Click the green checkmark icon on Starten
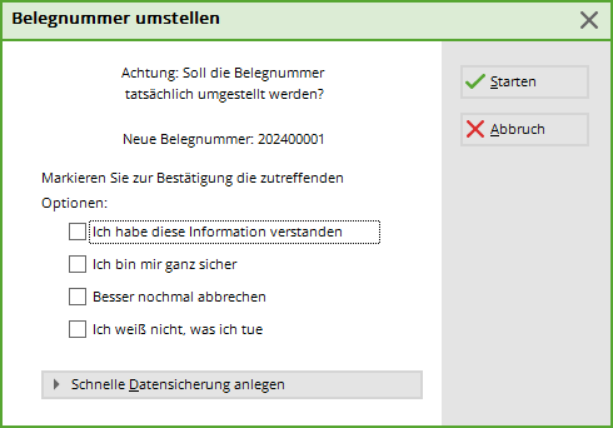The height and width of the screenshot is (428, 613). point(476,82)
